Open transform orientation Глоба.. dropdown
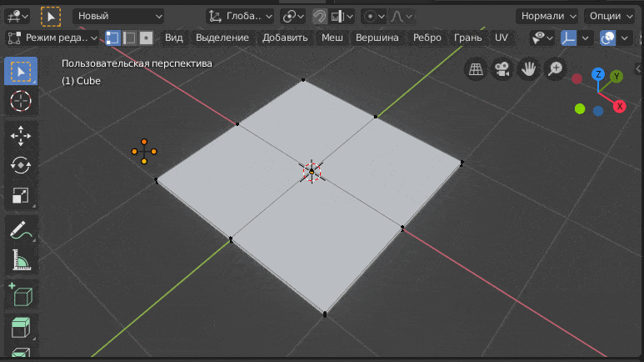Viewport: 644px width, 362px height. (240, 17)
